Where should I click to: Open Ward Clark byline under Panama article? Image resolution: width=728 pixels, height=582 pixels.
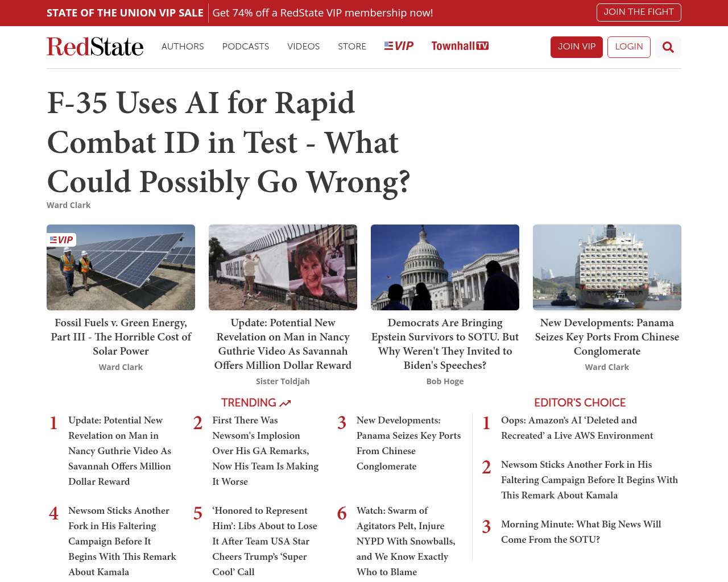pyautogui.click(x=607, y=367)
